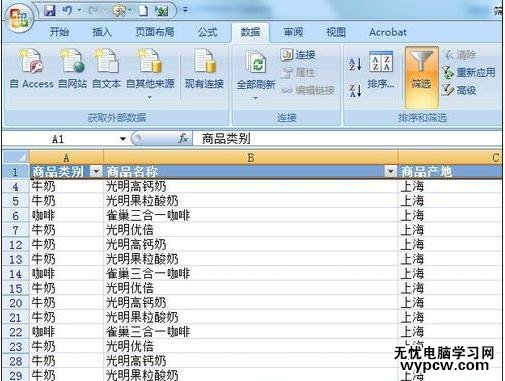Image resolution: width=505 pixels, height=381 pixels.
Task: Click formula bar containing 商品类别
Action: [347, 139]
